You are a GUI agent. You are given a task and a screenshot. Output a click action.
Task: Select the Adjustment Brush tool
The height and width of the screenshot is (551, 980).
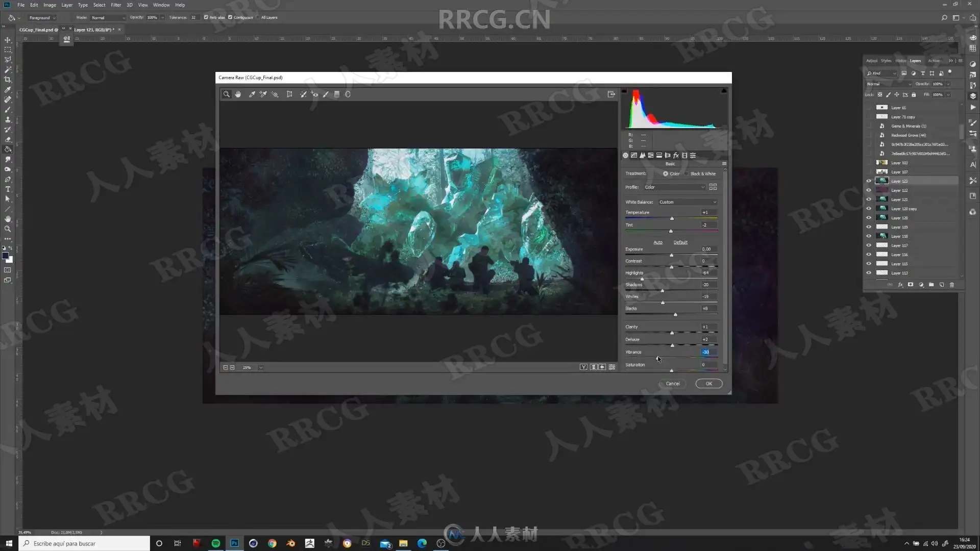326,94
